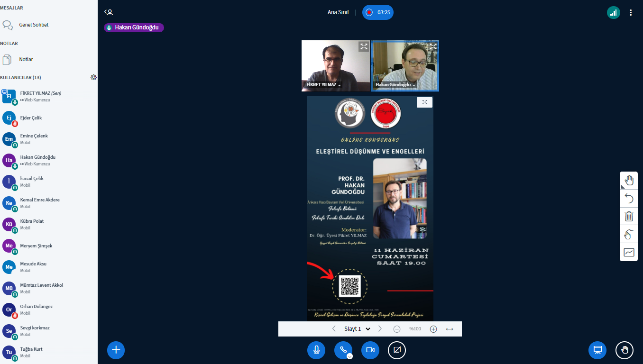Open the plus actions menu
Screen dimensions: 643x364
click(116, 350)
